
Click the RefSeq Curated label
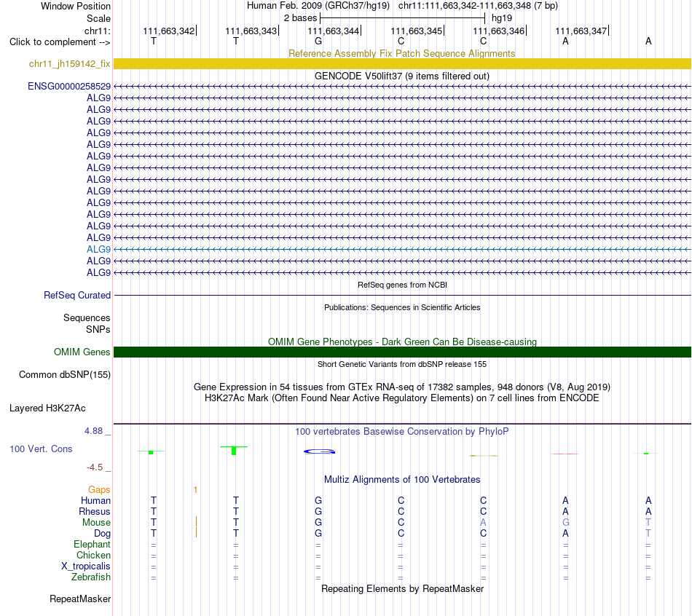(x=76, y=295)
